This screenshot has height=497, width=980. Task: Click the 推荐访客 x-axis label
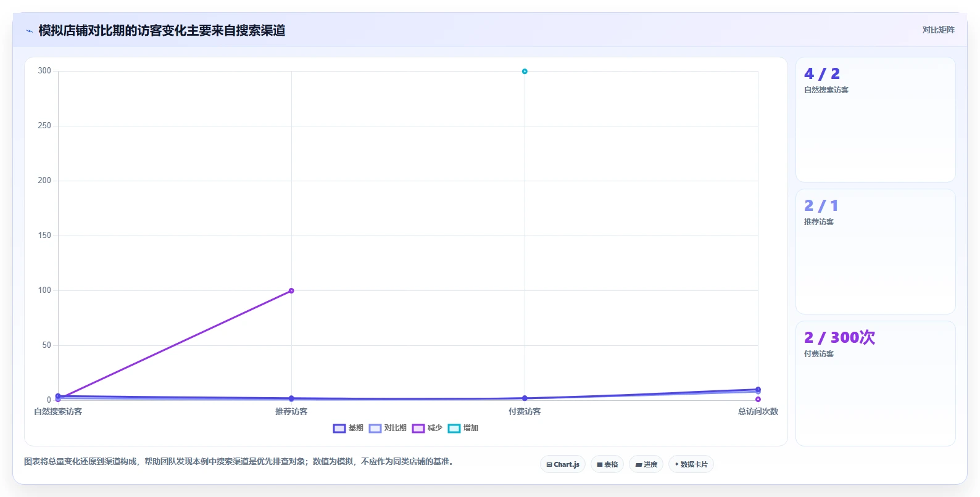point(291,411)
